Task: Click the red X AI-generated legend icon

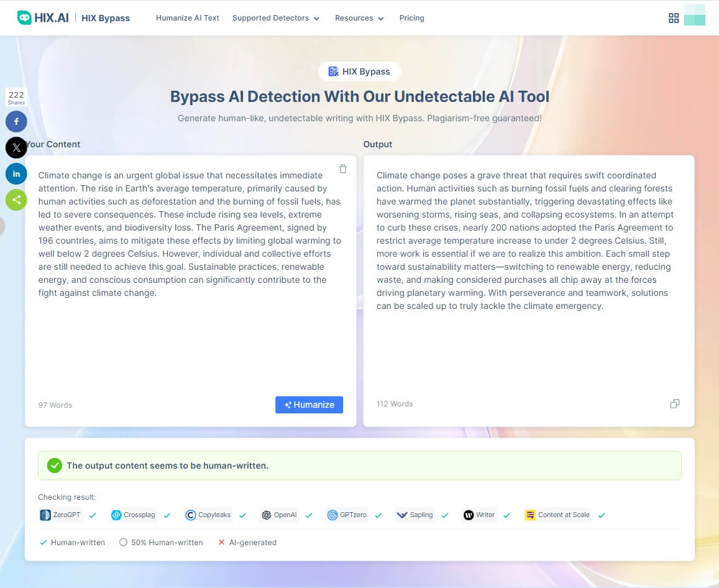Action: tap(221, 542)
